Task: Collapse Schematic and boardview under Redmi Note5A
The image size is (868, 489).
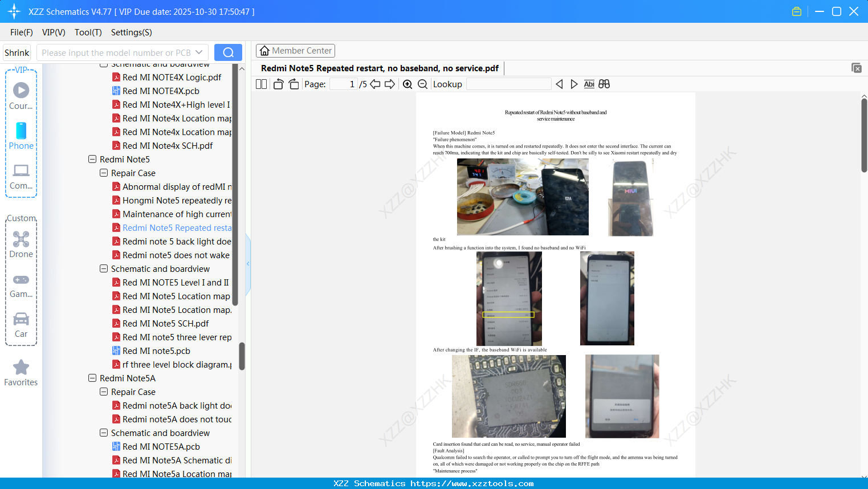Action: tap(103, 433)
